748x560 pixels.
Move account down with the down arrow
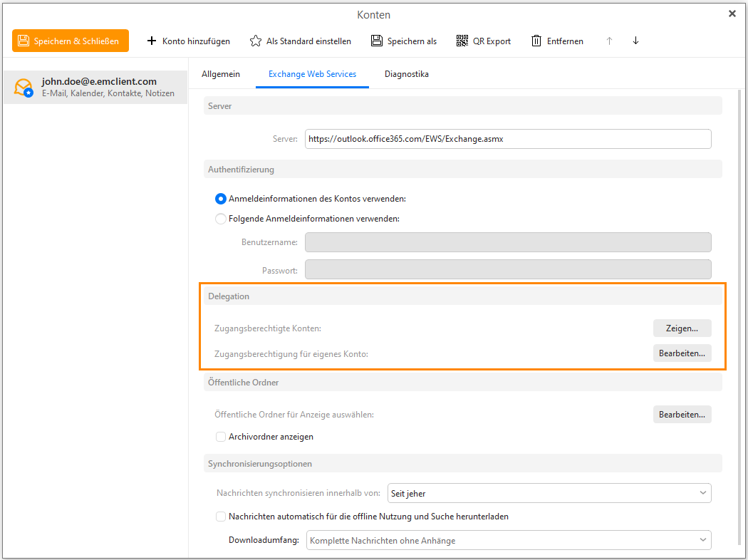coord(635,41)
